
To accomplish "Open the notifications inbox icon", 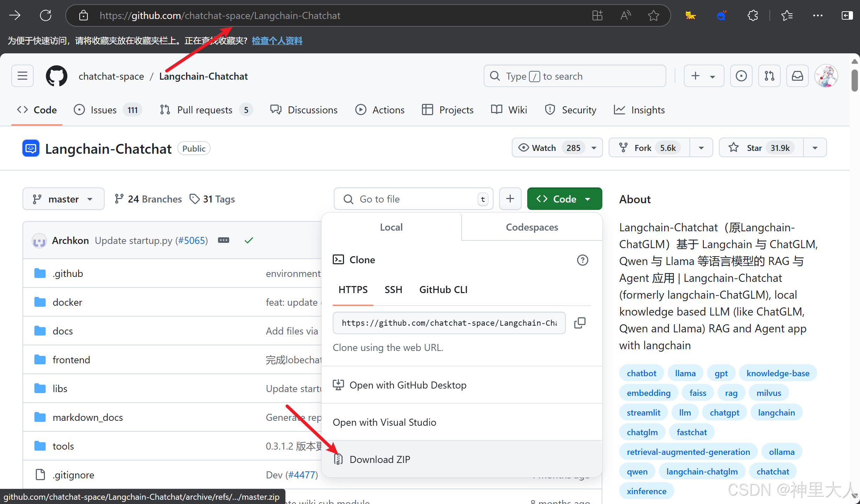I will (x=797, y=76).
